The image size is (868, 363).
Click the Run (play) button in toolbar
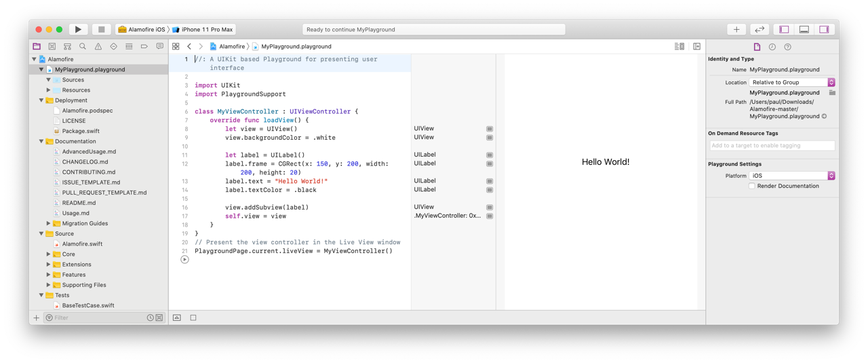(78, 29)
